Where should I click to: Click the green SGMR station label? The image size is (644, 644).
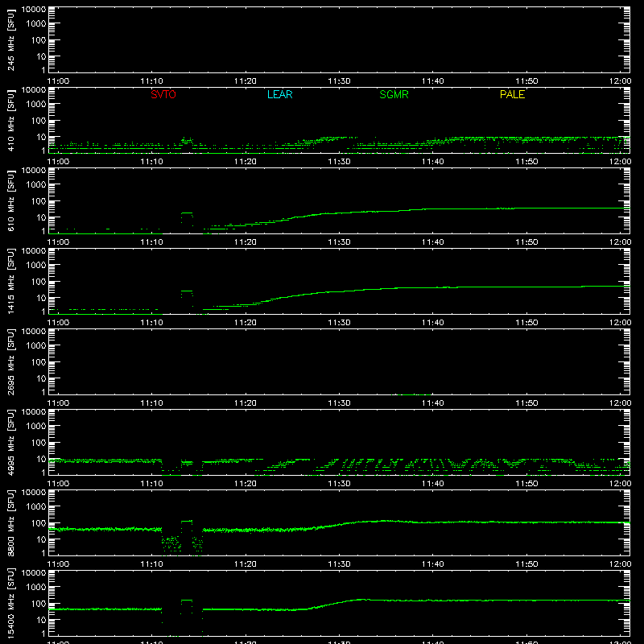click(x=394, y=94)
